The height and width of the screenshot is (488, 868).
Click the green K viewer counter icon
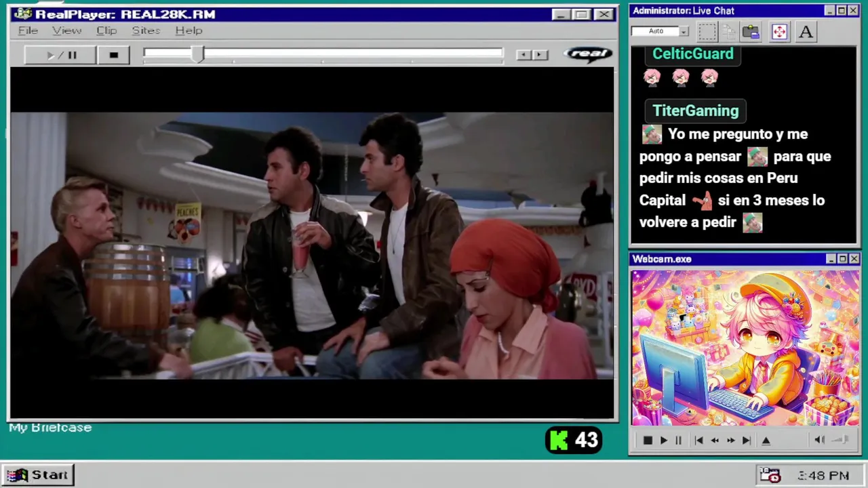559,441
